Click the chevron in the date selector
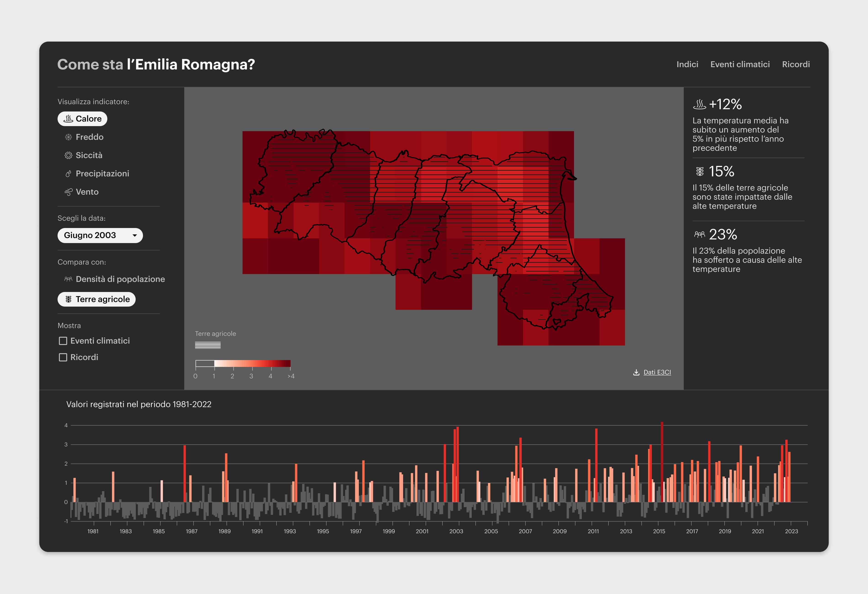868x594 pixels. (135, 235)
